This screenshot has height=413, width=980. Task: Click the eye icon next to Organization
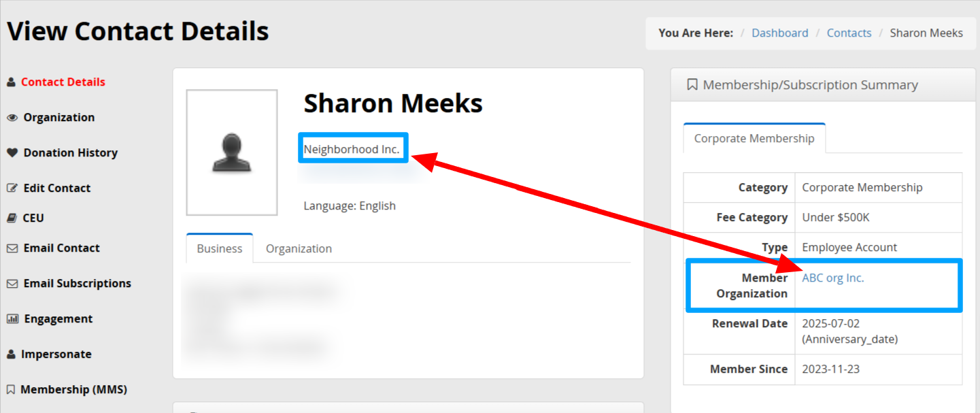[12, 118]
